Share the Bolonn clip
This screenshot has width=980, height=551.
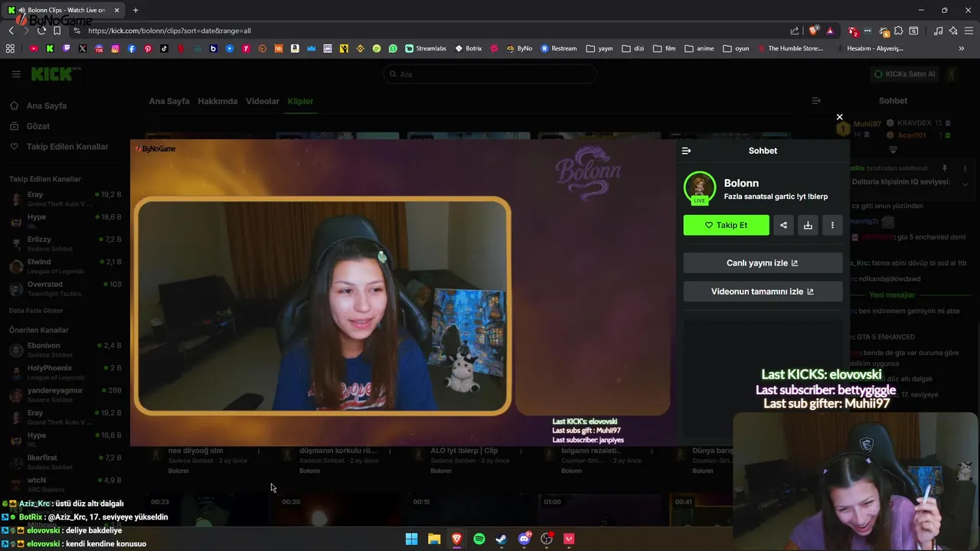783,225
